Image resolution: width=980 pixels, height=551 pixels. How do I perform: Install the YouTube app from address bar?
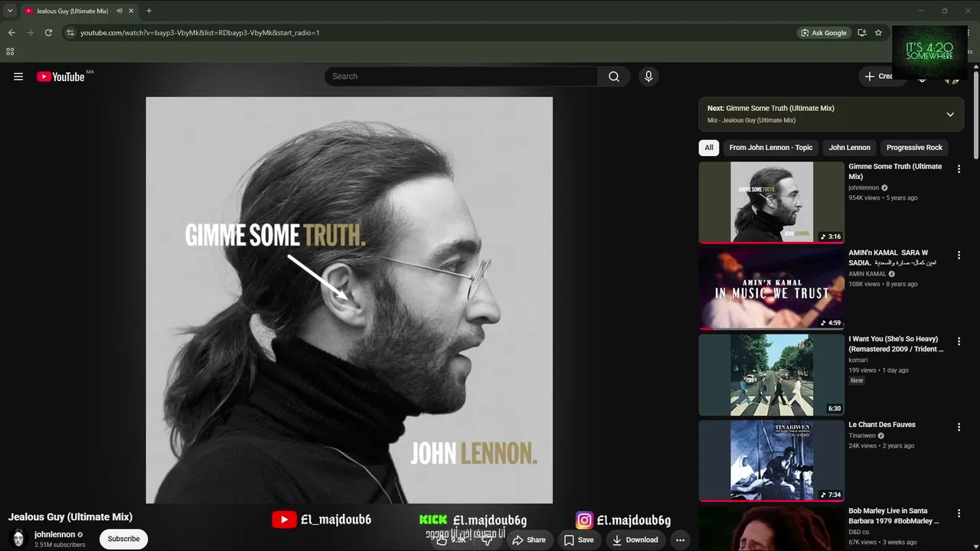(x=862, y=33)
